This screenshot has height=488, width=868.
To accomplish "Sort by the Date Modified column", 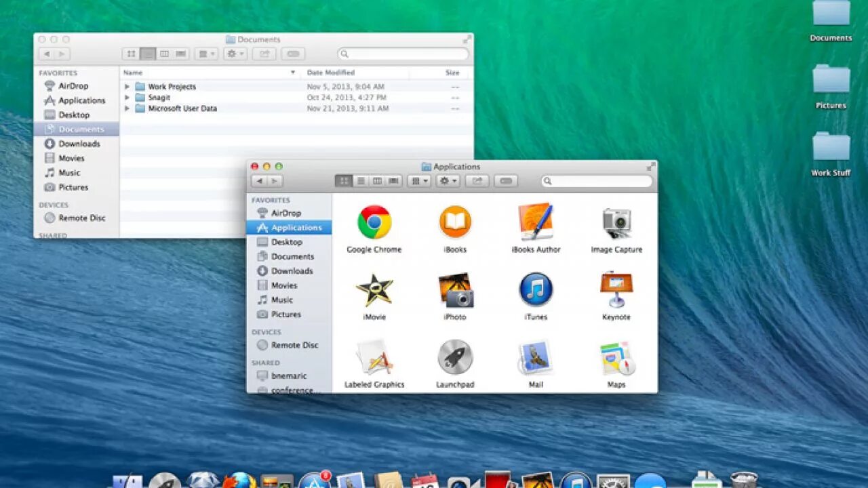I will (x=355, y=73).
